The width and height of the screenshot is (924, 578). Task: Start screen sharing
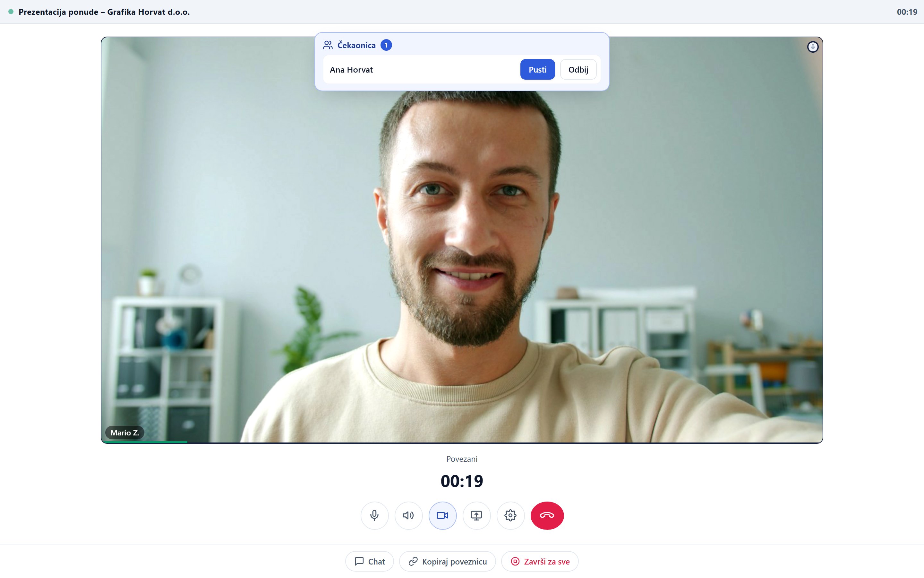click(x=476, y=515)
